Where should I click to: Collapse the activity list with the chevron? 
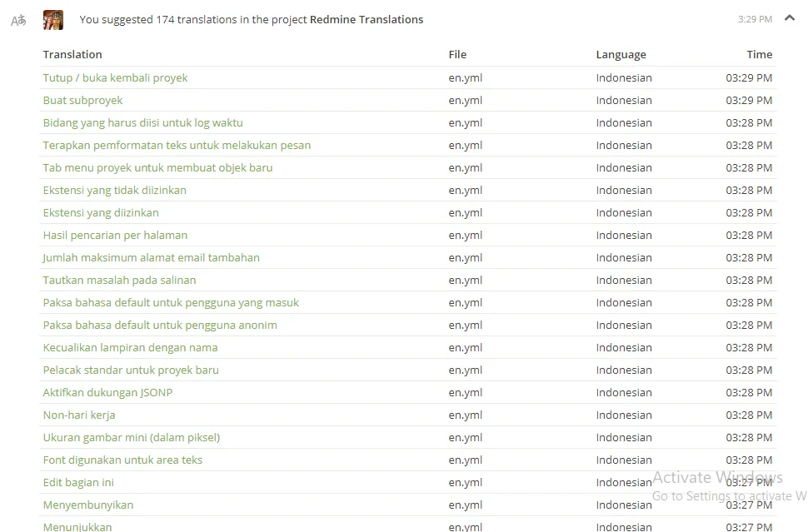click(790, 18)
